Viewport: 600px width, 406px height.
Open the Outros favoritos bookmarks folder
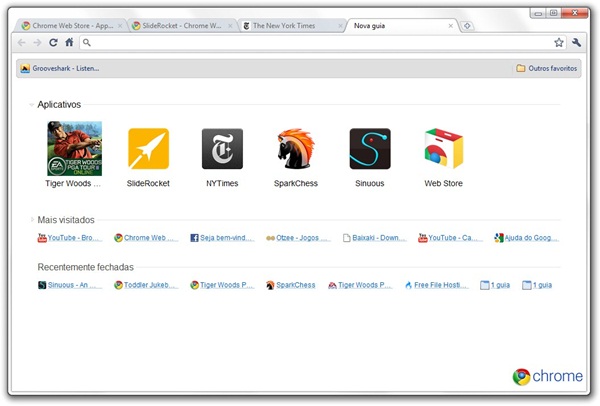(x=547, y=68)
